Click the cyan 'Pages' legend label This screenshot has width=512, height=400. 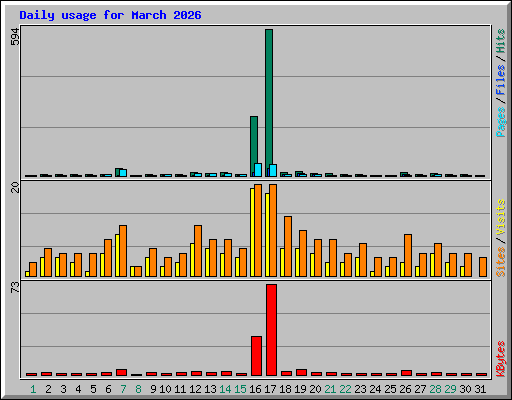tap(501, 122)
